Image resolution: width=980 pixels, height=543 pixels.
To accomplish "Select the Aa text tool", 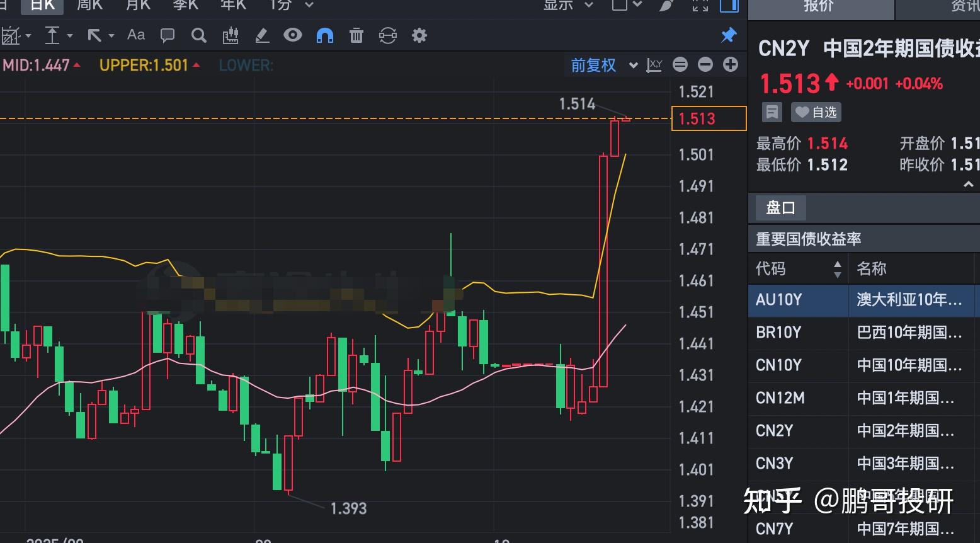I will tap(135, 35).
